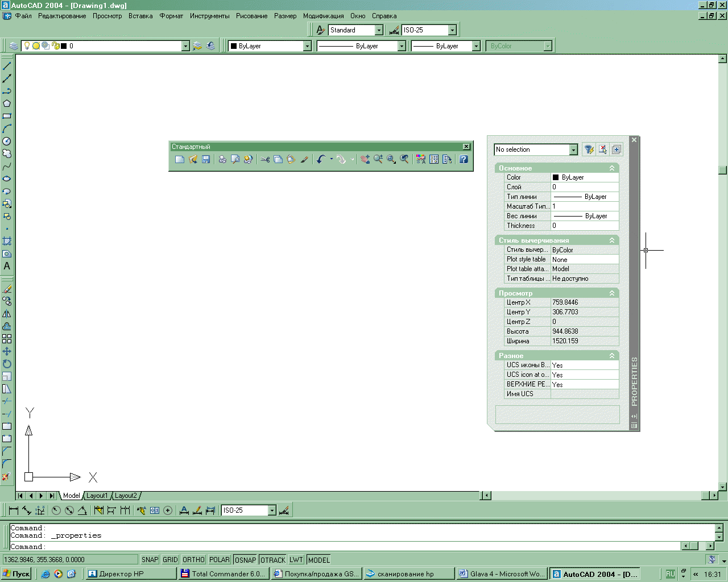Image resolution: width=728 pixels, height=582 pixels.
Task: Open the top ISO-25 dimension style dropdown
Action: (x=452, y=30)
